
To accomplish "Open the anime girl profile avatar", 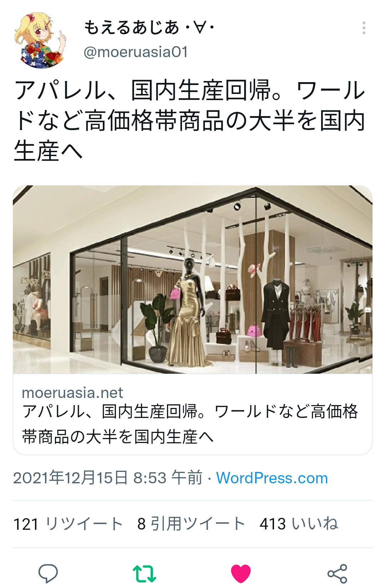I will tap(40, 40).
